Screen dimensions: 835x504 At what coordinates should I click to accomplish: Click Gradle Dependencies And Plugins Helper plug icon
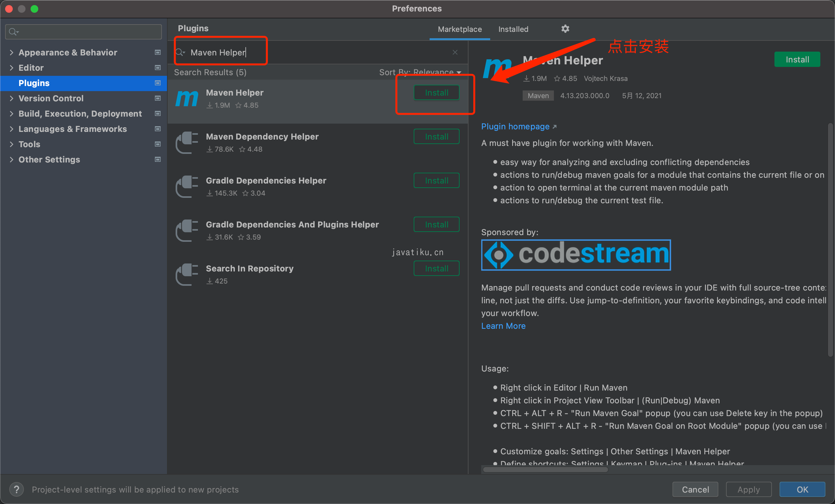coord(187,231)
